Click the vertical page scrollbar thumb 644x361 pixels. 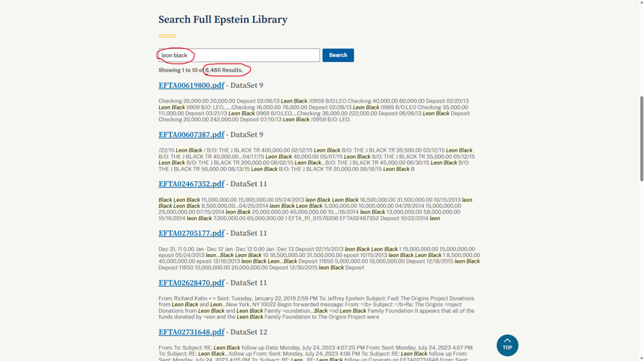pyautogui.click(x=641, y=139)
